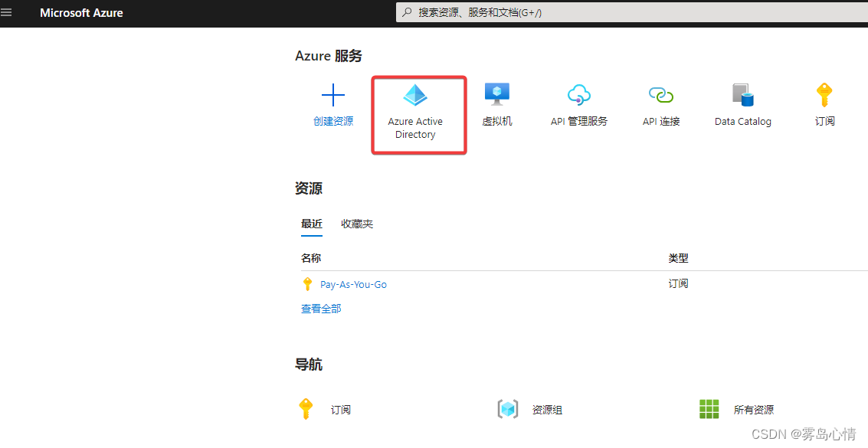The image size is (868, 448).
Task: Click the API 管理服务 label
Action: pos(579,121)
